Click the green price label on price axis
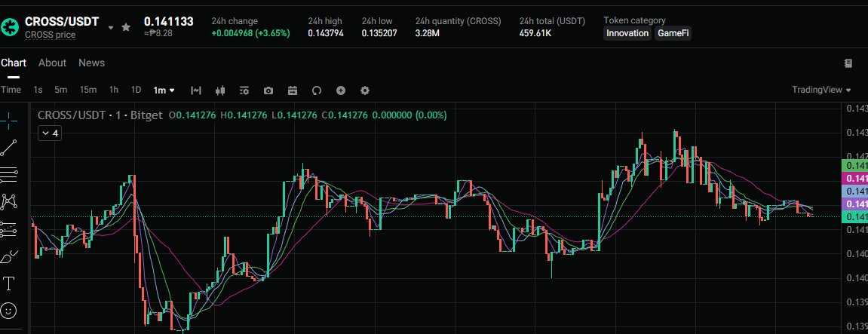This screenshot has width=868, height=334. click(854, 165)
